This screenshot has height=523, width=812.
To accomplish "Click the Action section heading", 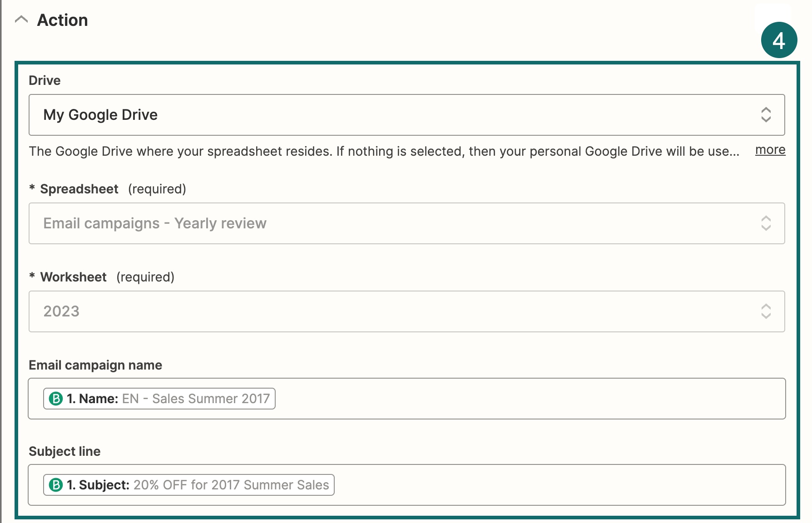I will coord(62,20).
